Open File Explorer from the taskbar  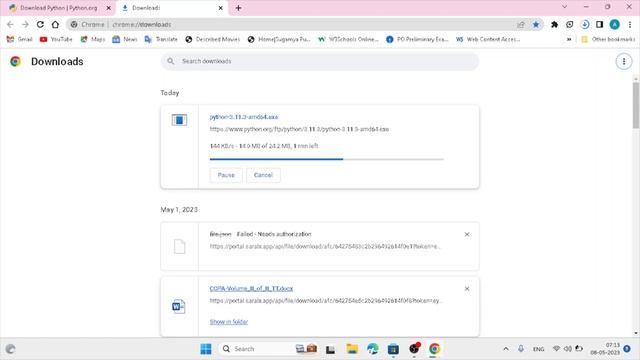click(x=352, y=349)
